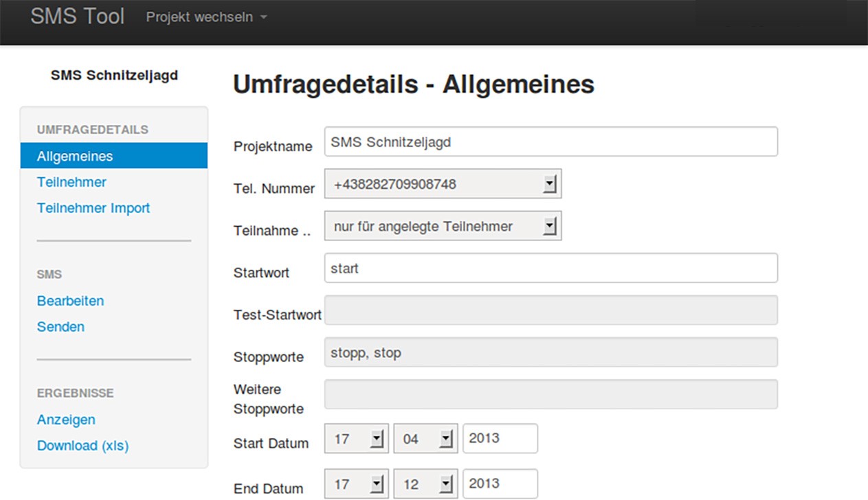Viewport: 868px width, 500px height.
Task: Select Allgemeines in the sidebar
Action: tap(75, 156)
